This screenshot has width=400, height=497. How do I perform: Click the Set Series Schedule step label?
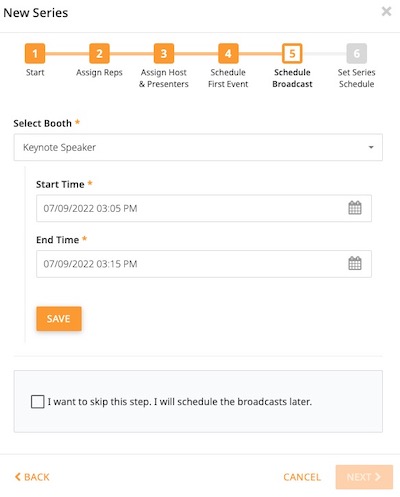[356, 78]
